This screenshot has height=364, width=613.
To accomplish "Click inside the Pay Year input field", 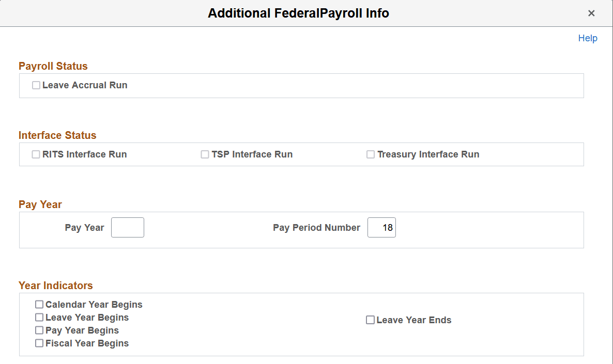I will tap(127, 227).
